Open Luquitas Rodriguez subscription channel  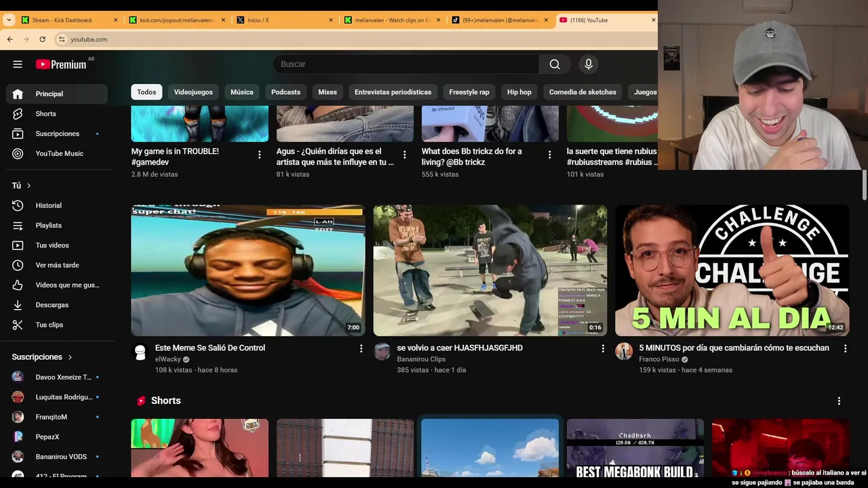[56, 397]
